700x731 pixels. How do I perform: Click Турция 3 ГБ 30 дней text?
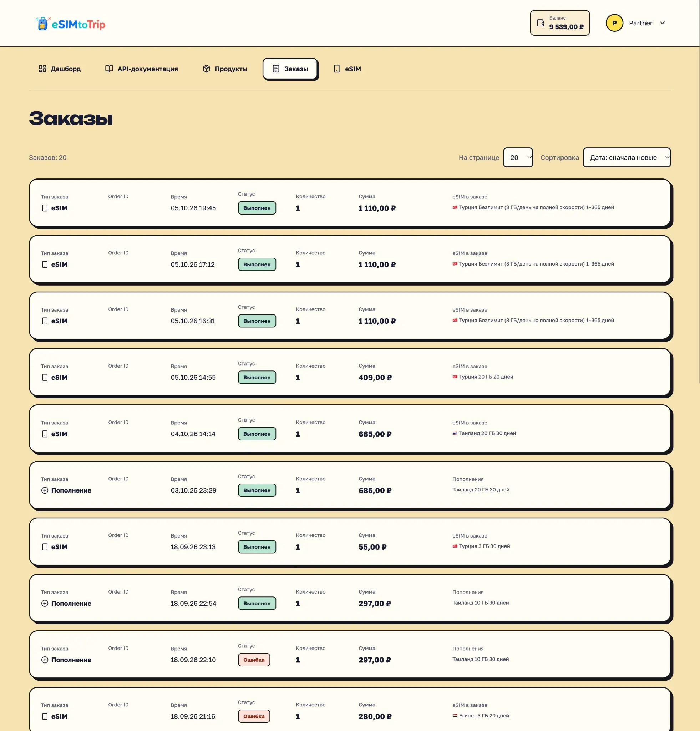click(484, 546)
